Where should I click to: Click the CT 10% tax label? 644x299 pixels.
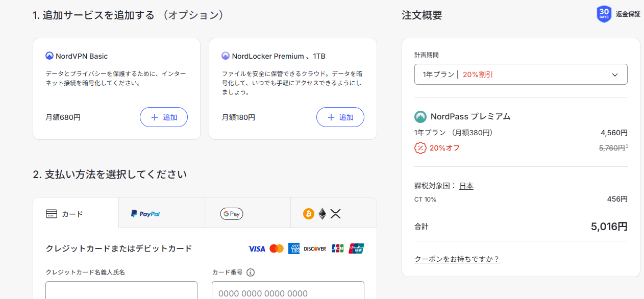[x=426, y=200]
